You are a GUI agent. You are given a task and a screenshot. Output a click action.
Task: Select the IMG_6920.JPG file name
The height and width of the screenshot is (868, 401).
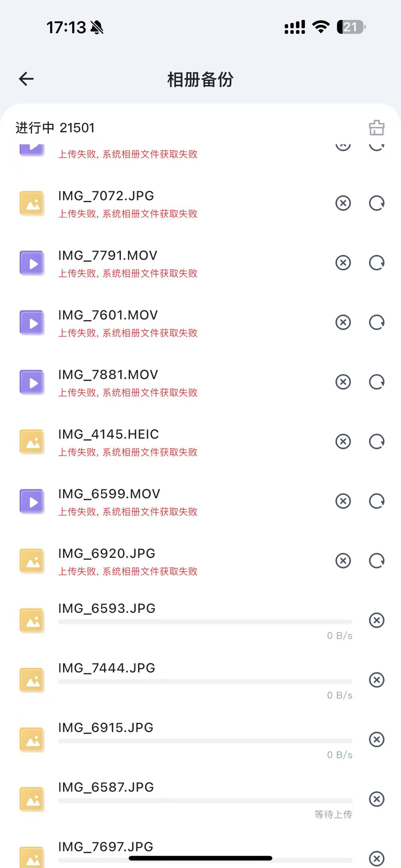pyautogui.click(x=107, y=554)
